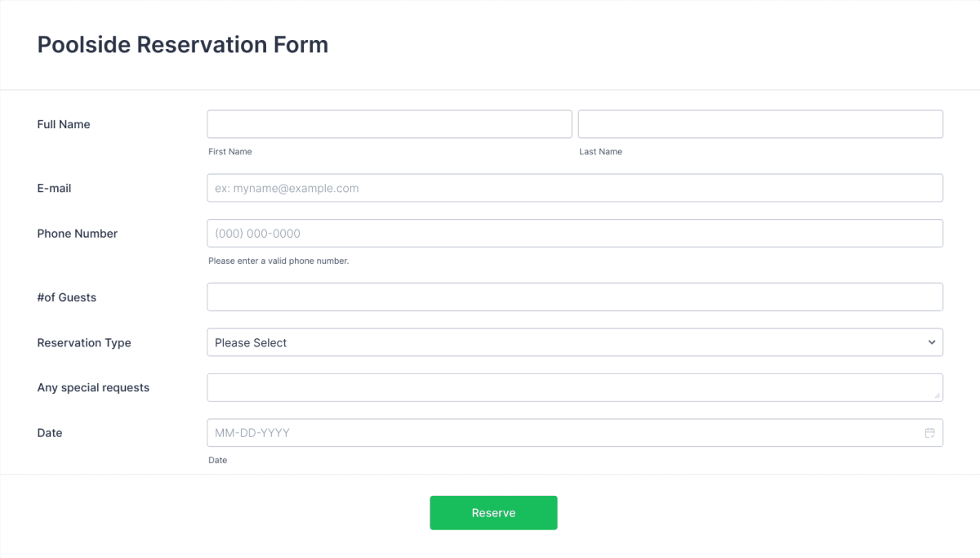Click the Poolside Reservation Form title
Viewport: 980px width, 558px height.
pos(182,45)
